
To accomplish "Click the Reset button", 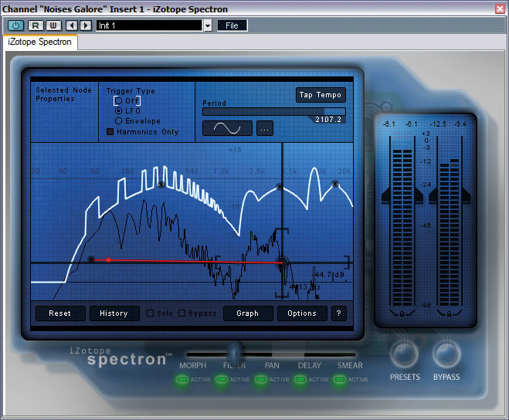I will 60,313.
